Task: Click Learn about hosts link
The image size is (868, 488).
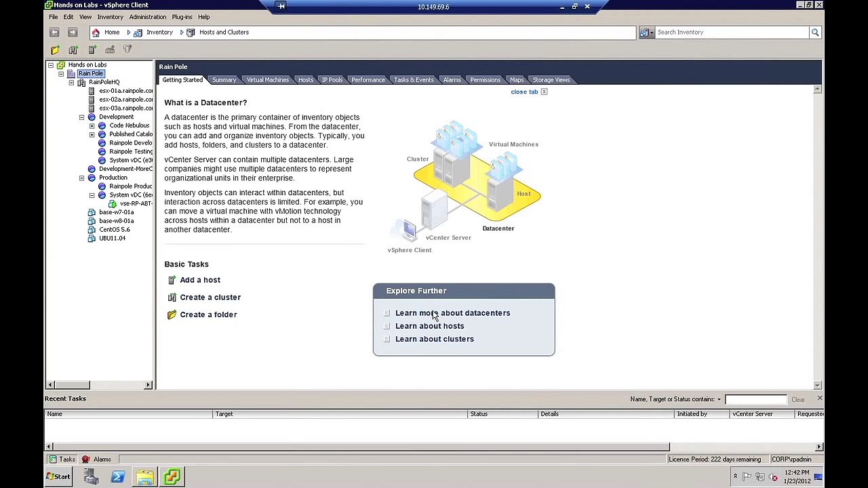Action: pos(430,326)
